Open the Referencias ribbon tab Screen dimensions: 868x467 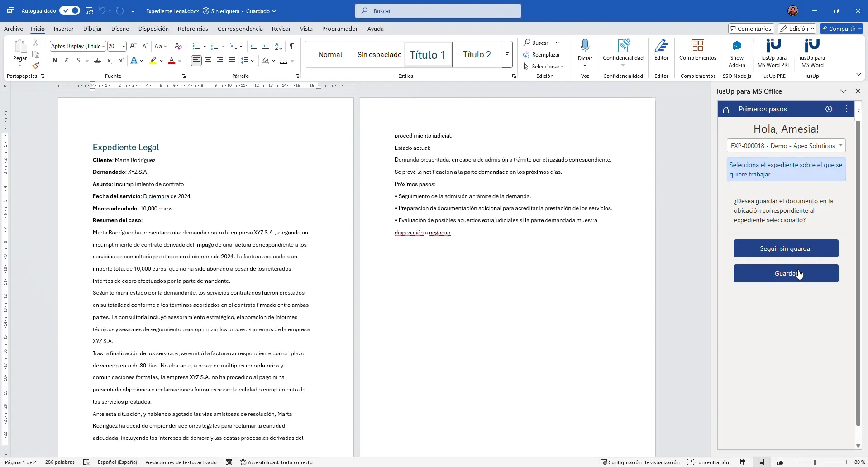pos(193,29)
